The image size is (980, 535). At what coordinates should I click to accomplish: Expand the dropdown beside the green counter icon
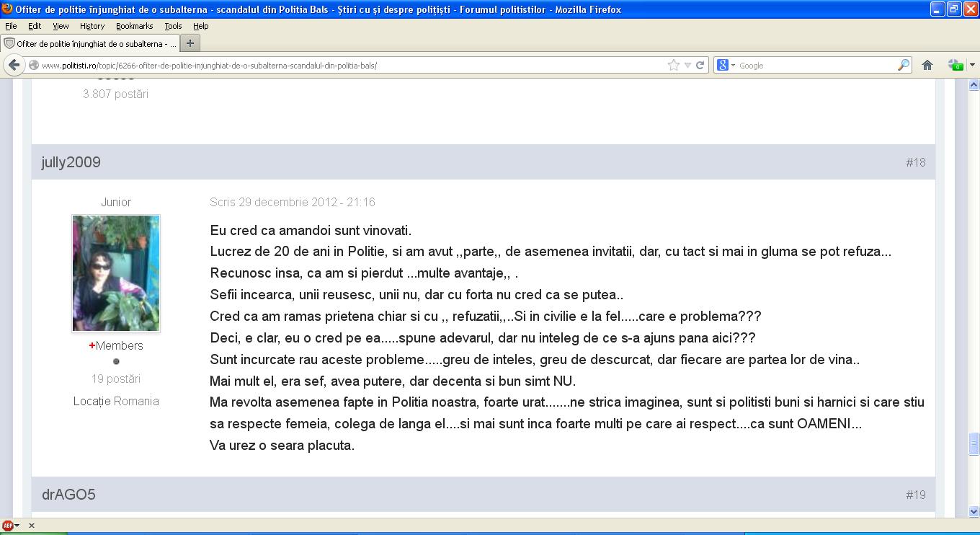972,65
